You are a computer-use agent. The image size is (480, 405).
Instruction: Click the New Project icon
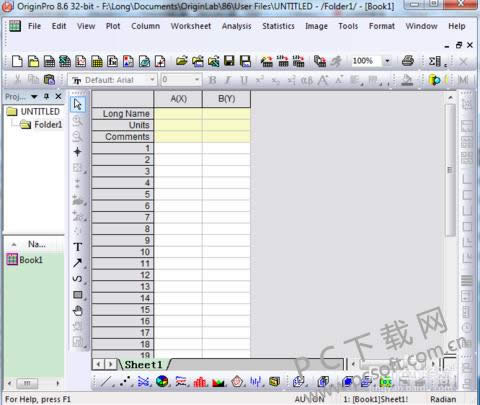[x=17, y=61]
